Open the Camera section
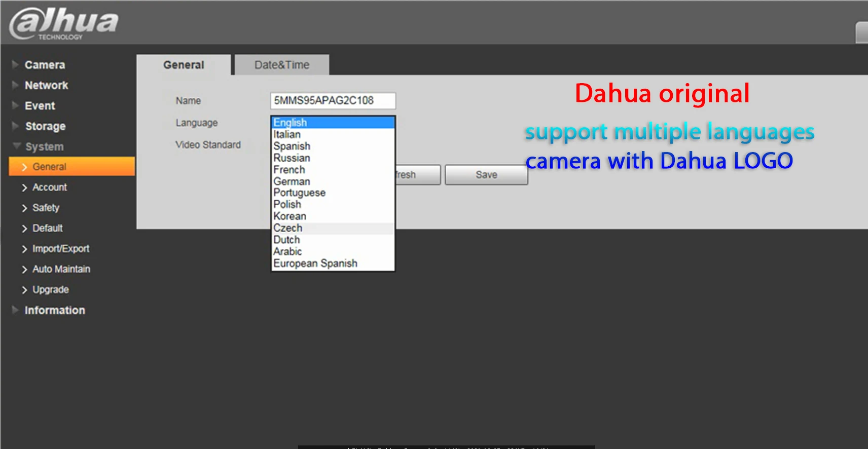 pyautogui.click(x=45, y=65)
